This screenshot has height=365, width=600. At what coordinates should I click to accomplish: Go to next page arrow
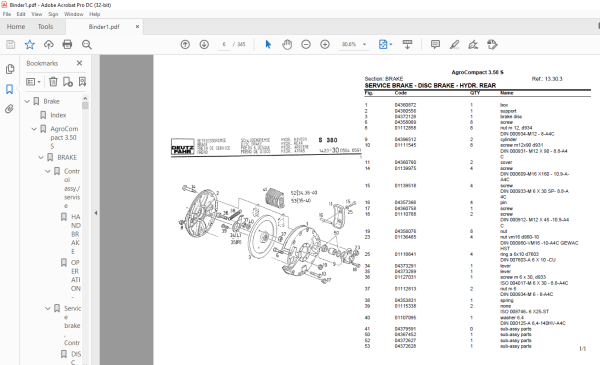(x=204, y=44)
